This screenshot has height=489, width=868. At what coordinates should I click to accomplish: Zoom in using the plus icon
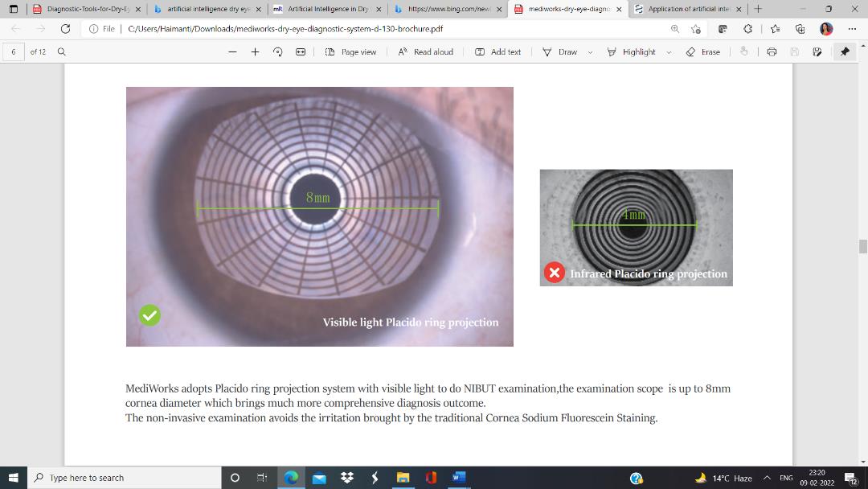[x=255, y=51]
